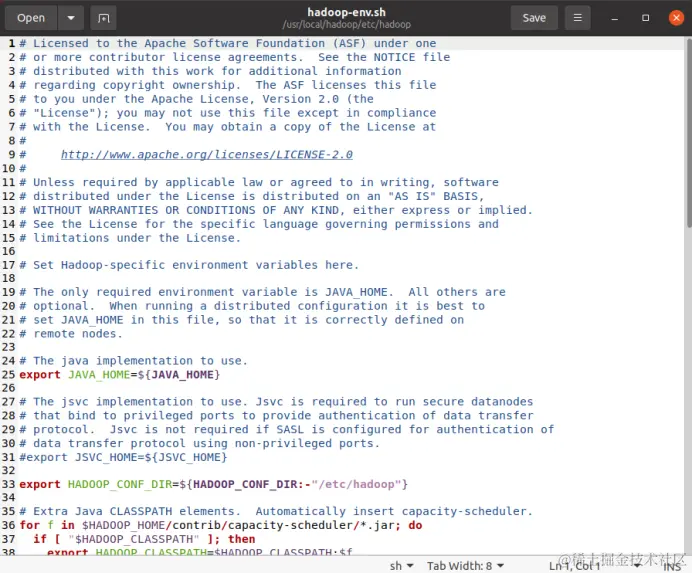
Task: Click the Open button
Action: coord(31,18)
